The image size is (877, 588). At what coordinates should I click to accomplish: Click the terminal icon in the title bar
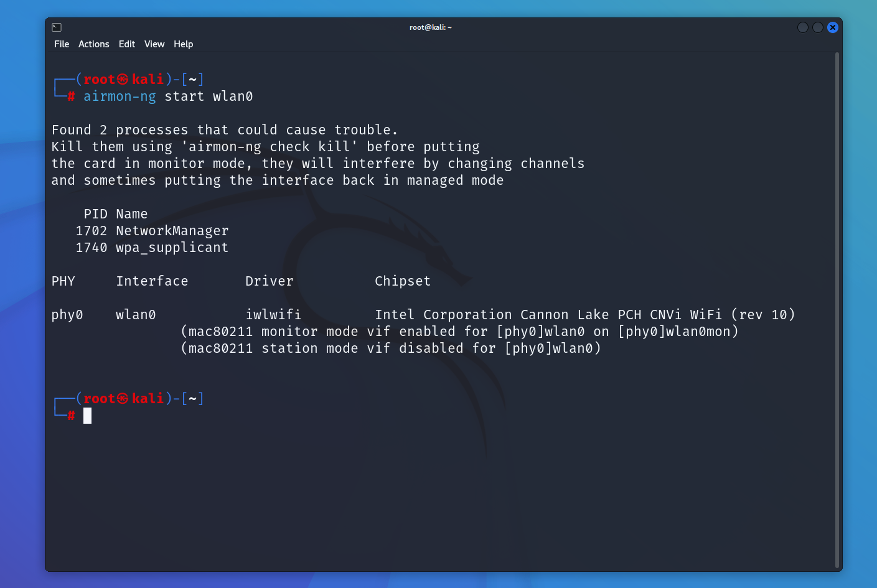pos(56,27)
